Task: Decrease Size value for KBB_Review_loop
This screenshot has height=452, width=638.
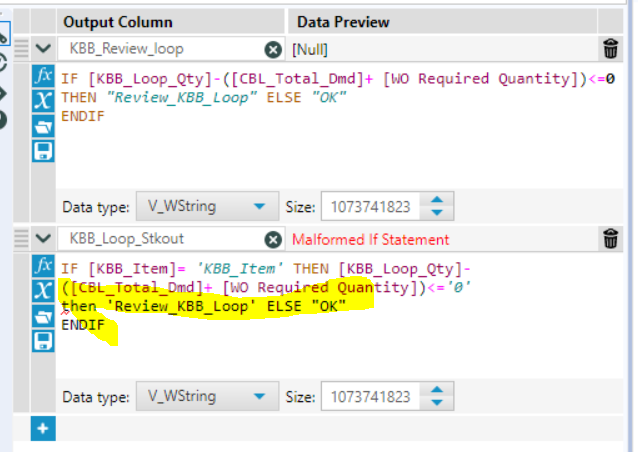Action: pyautogui.click(x=437, y=212)
